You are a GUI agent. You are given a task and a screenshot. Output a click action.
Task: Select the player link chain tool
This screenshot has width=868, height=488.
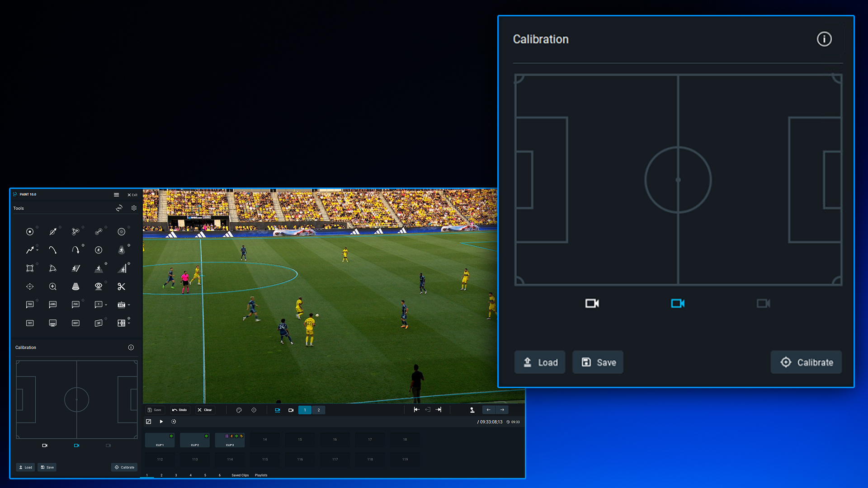(99, 232)
